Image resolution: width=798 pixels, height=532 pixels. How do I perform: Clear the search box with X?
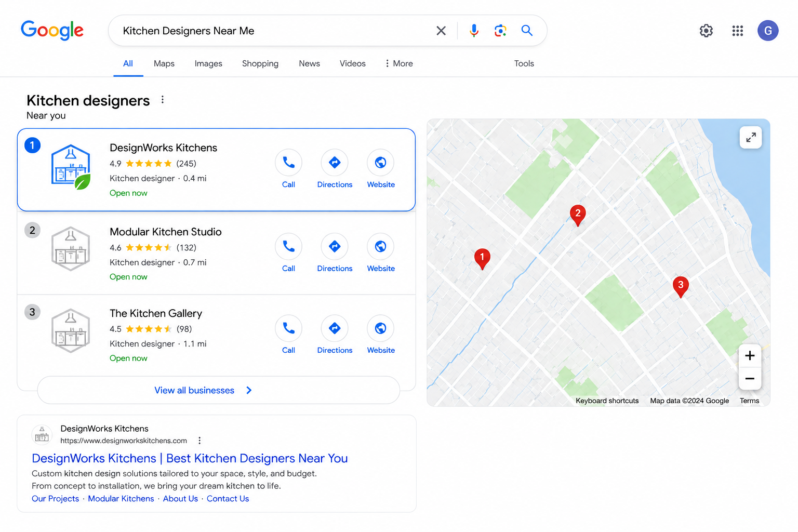(x=441, y=31)
